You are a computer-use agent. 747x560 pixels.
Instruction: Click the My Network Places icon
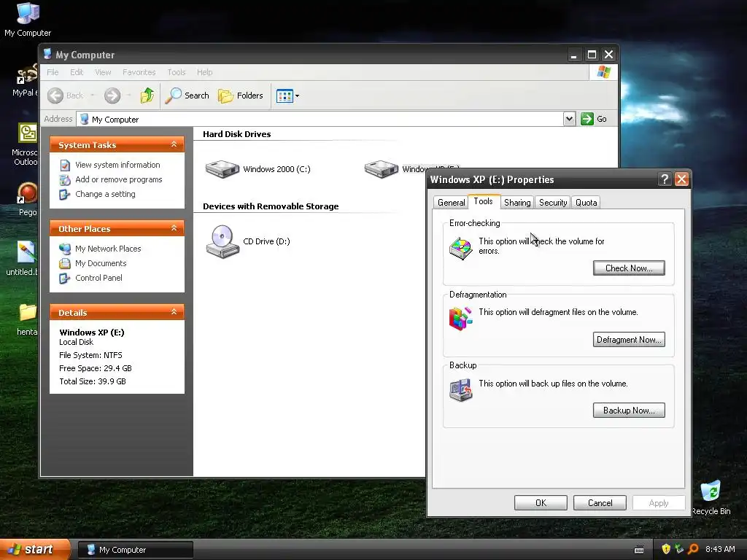pyautogui.click(x=65, y=249)
